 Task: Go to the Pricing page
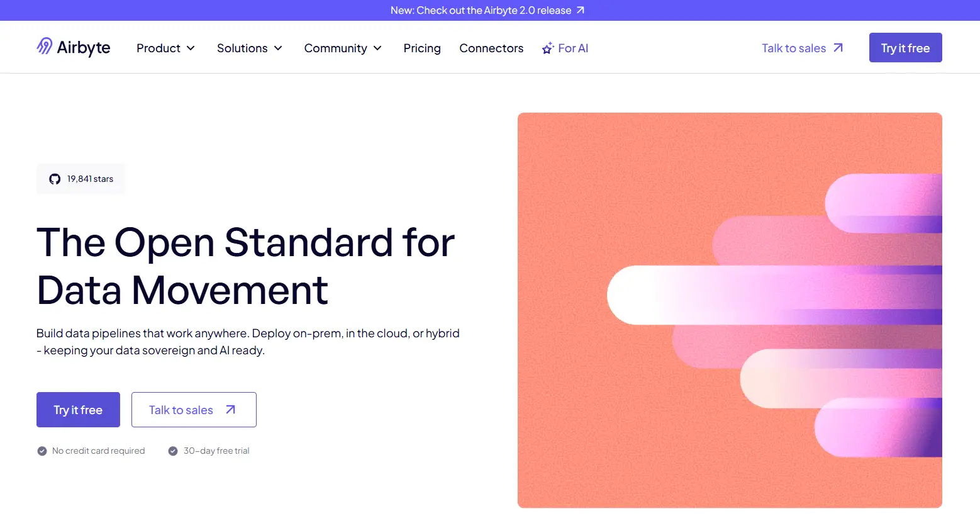coord(422,48)
